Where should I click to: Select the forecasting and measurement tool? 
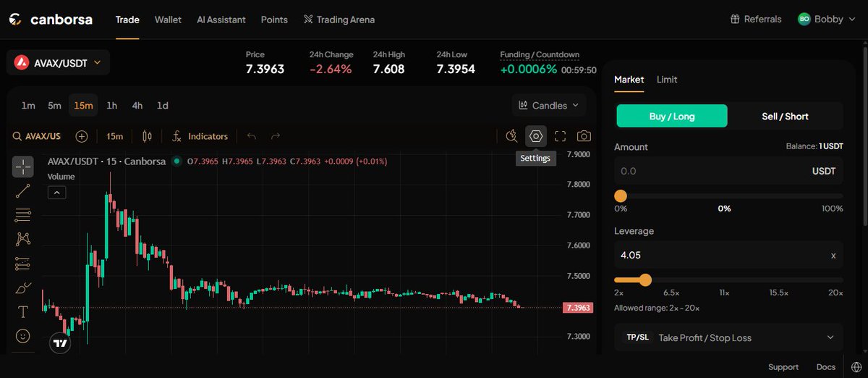tap(23, 264)
